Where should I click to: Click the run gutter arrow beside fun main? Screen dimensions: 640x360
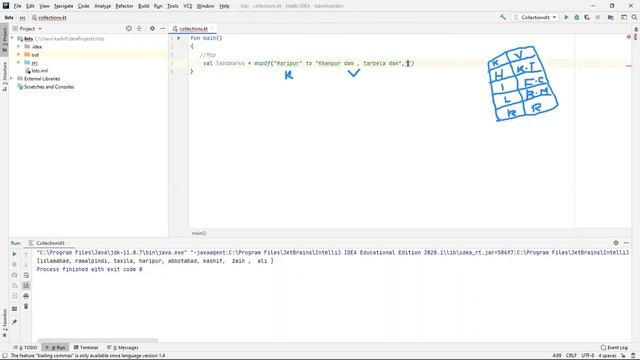[179, 38]
